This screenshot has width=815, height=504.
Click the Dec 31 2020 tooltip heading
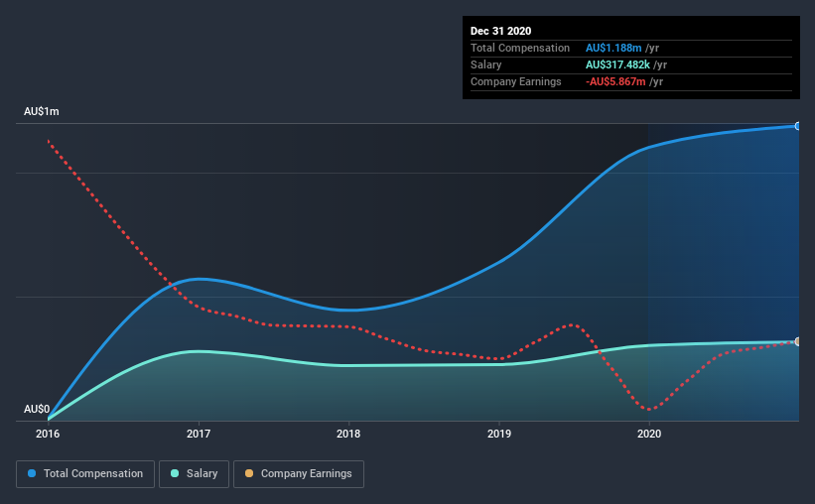(x=500, y=31)
